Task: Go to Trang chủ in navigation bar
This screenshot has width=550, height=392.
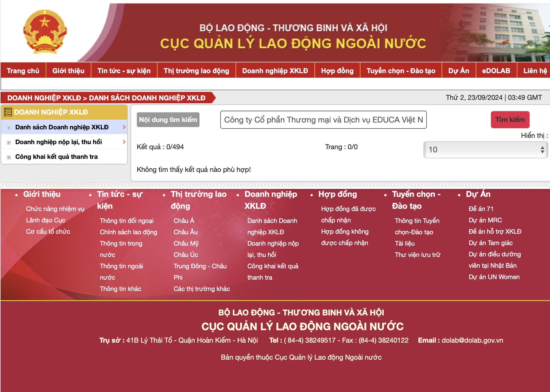Action: click(23, 71)
